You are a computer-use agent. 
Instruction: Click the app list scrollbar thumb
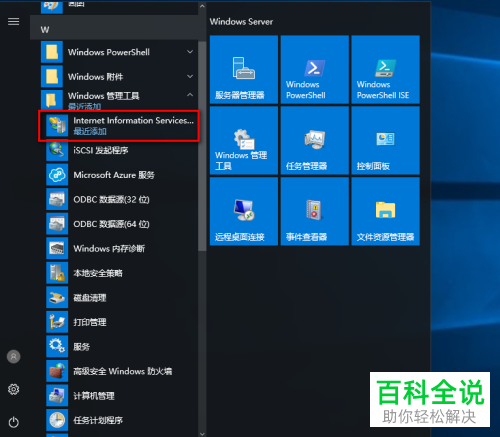pyautogui.click(x=202, y=146)
